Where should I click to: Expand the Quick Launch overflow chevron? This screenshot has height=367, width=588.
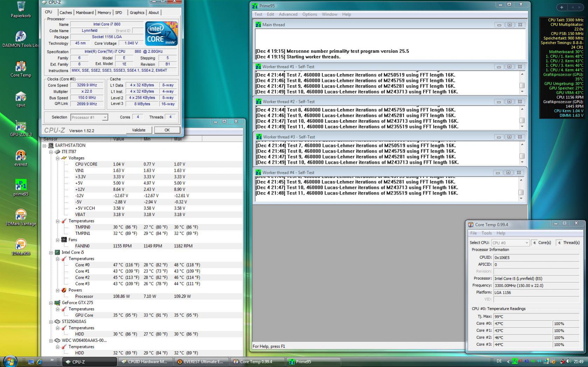(x=52, y=360)
